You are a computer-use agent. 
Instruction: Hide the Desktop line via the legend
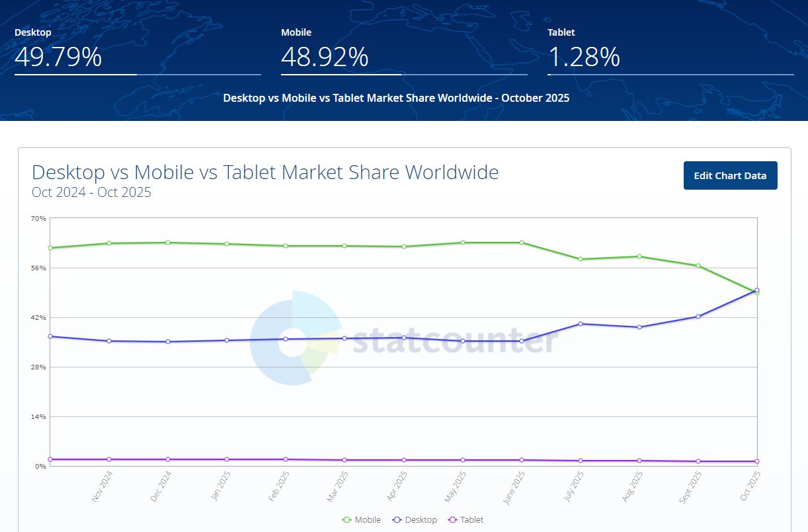[x=415, y=519]
